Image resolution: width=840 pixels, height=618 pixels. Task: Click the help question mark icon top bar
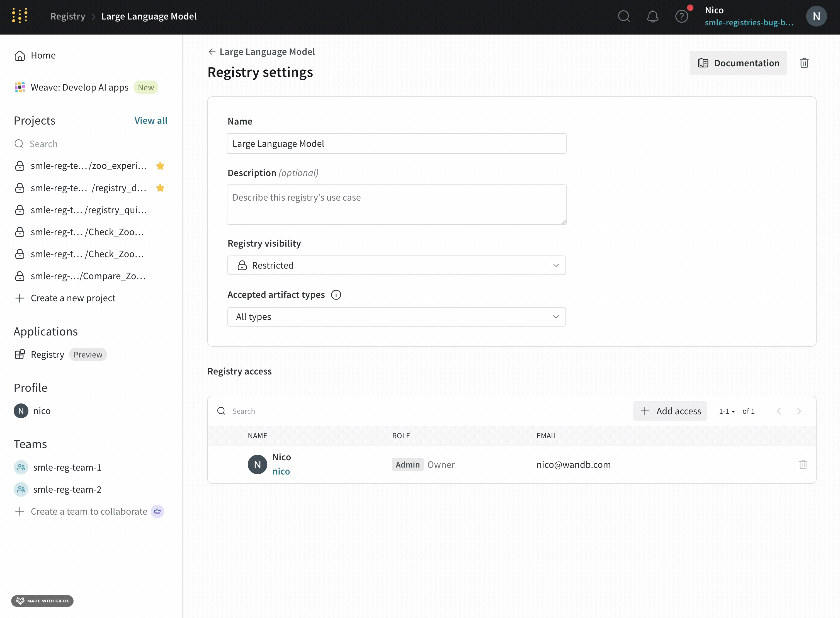pos(681,16)
